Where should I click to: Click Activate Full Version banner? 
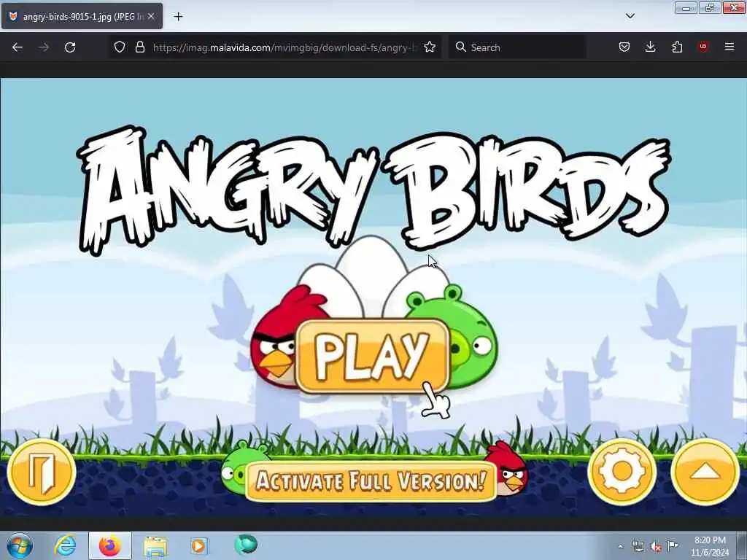tap(371, 481)
